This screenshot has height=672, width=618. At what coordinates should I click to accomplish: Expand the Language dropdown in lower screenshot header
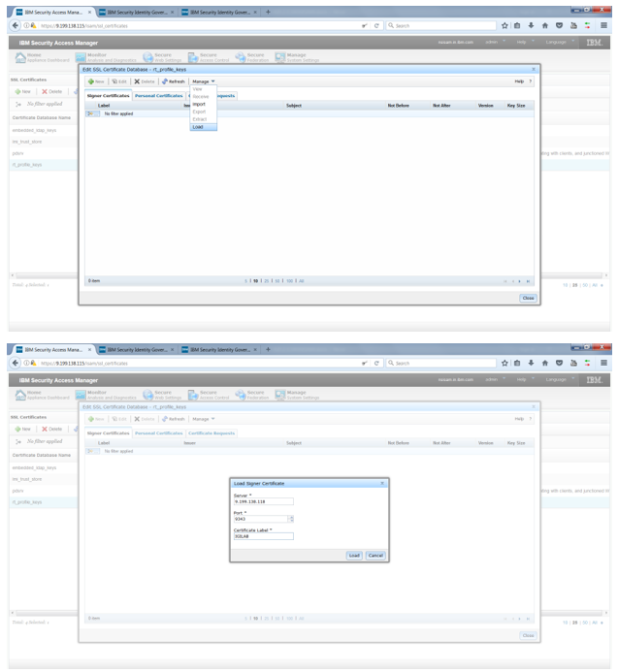(560, 379)
